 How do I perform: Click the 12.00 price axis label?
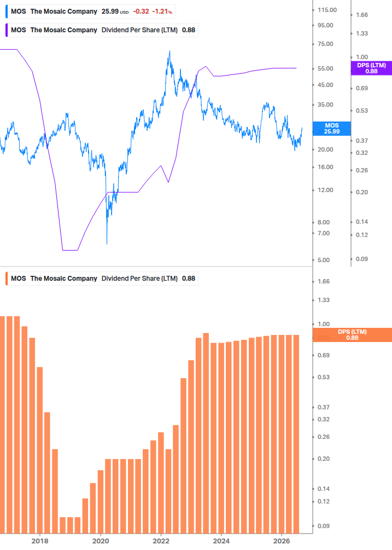(325, 190)
